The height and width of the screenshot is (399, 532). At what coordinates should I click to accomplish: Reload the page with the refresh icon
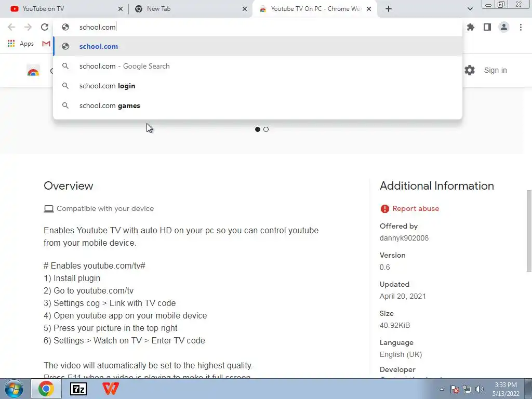pos(45,27)
